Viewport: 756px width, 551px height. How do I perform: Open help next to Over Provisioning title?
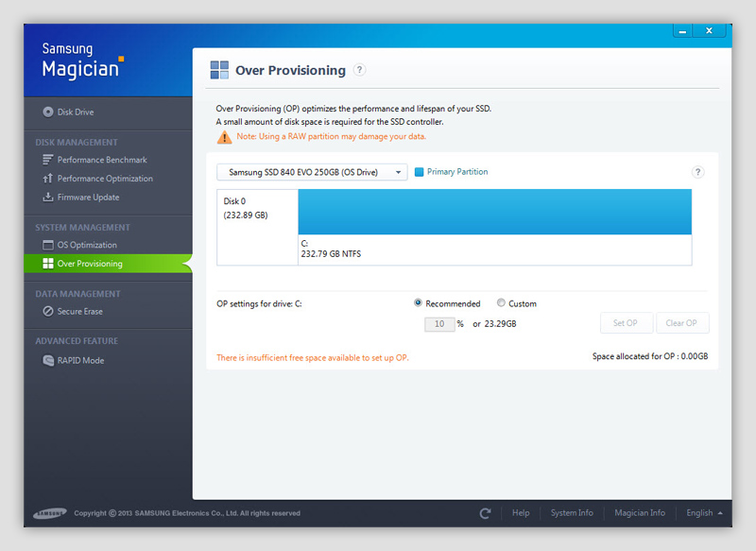point(359,70)
